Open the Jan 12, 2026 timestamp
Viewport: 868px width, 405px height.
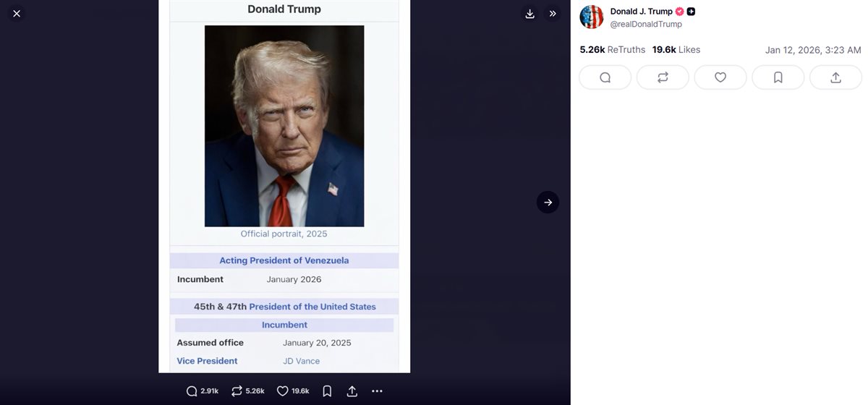click(x=812, y=50)
